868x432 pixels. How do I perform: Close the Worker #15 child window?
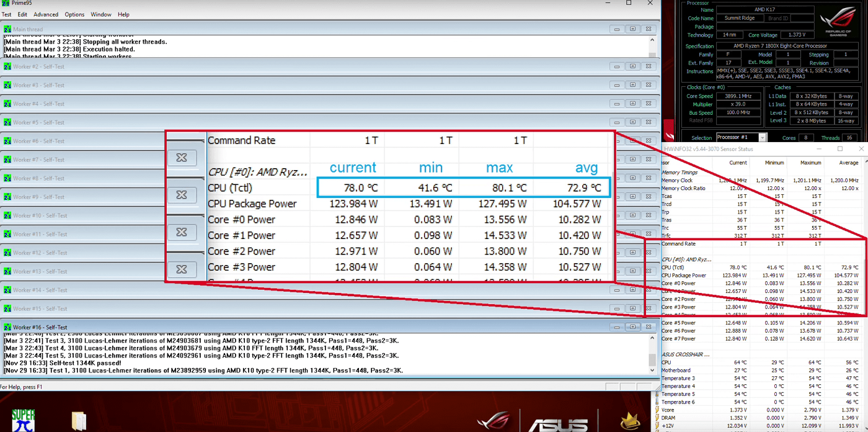tap(648, 308)
